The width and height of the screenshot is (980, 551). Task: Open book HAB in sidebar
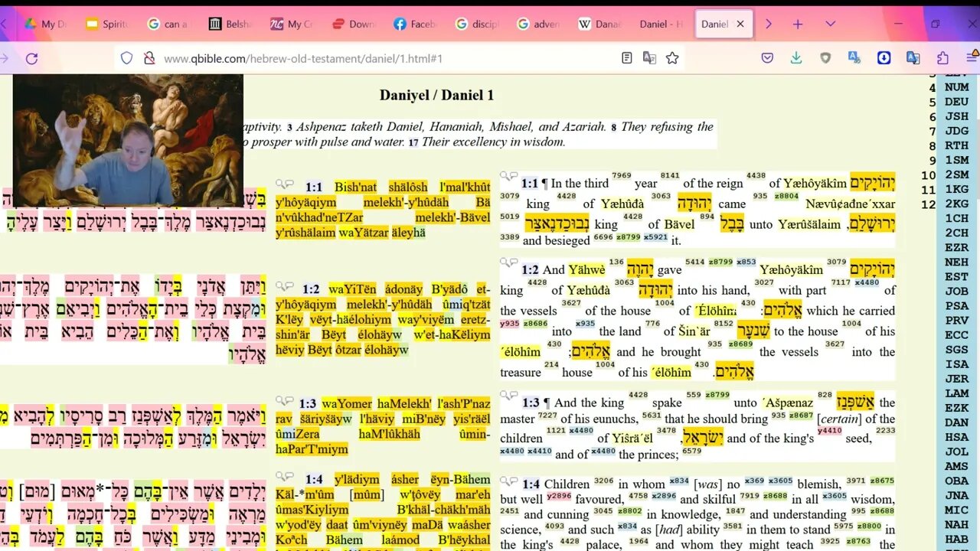[956, 538]
